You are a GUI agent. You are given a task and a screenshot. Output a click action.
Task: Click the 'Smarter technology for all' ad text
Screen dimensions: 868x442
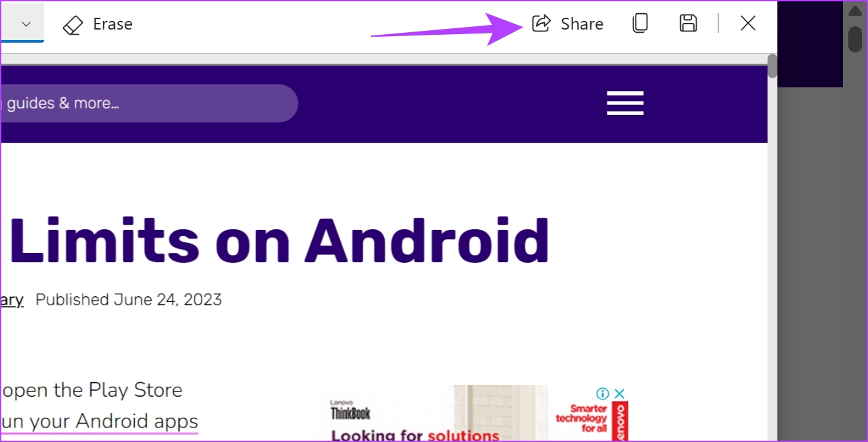pos(582,418)
